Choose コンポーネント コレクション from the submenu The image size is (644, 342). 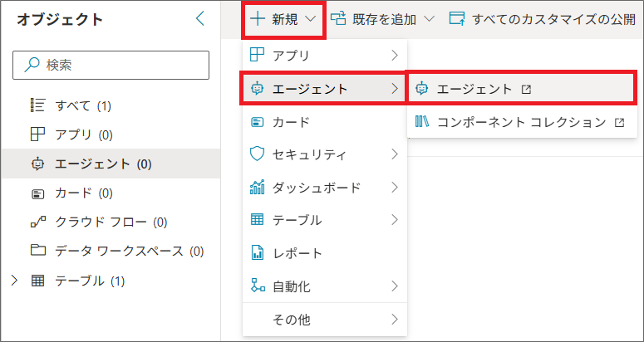click(x=522, y=122)
